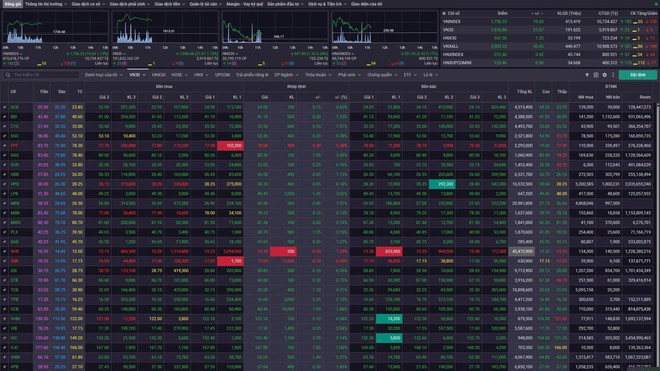Click the pin icon on the GVR row
The height and width of the screenshot is (371, 660).
coord(5,165)
